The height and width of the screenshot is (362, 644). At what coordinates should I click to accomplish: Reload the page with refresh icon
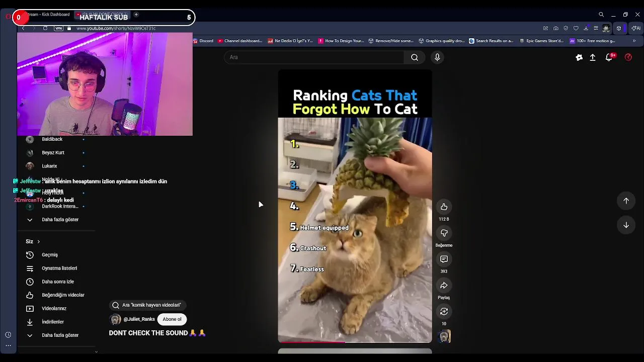pyautogui.click(x=45, y=28)
